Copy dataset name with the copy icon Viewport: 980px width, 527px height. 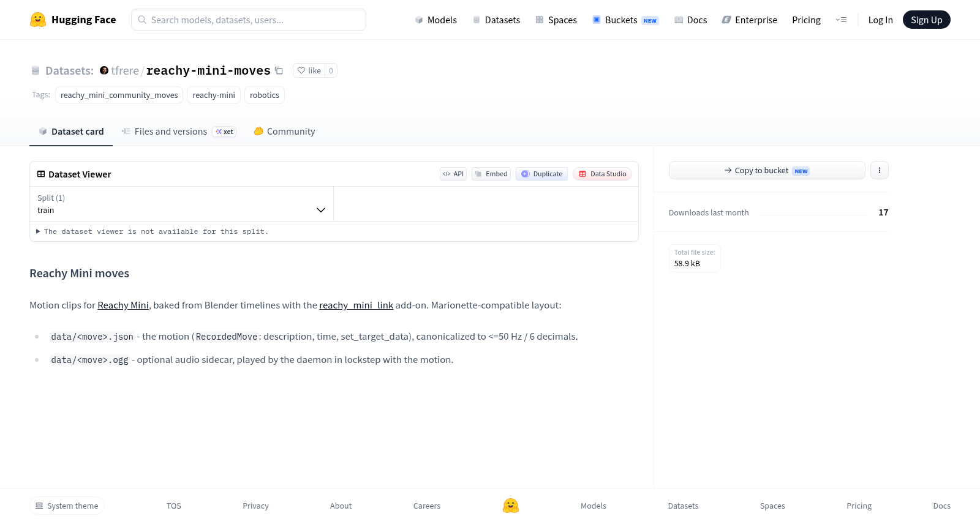279,70
